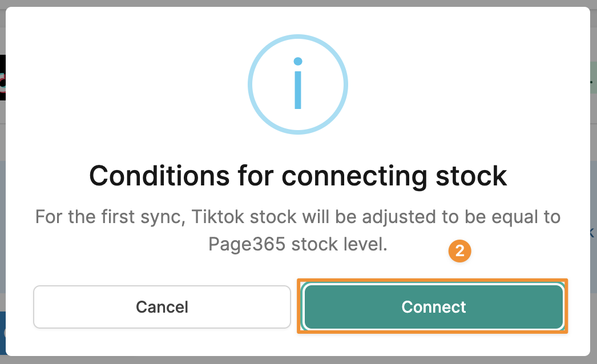The width and height of the screenshot is (597, 364).
Task: Click the word 'Tiktok' in the message
Action: click(x=217, y=217)
